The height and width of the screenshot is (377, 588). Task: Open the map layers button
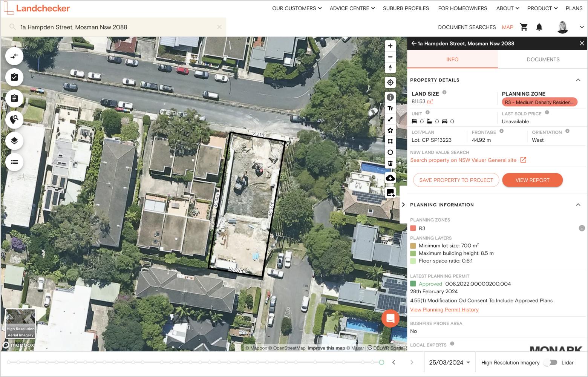[14, 141]
